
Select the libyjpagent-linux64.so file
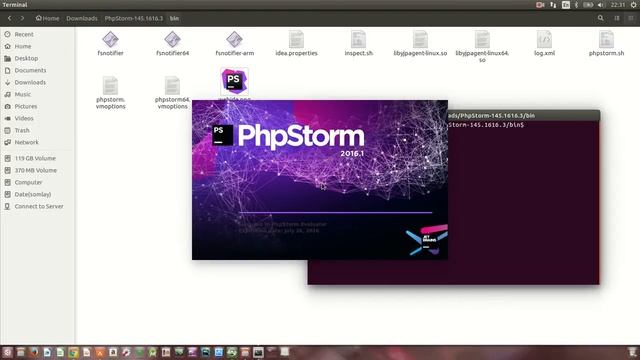pyautogui.click(x=482, y=46)
